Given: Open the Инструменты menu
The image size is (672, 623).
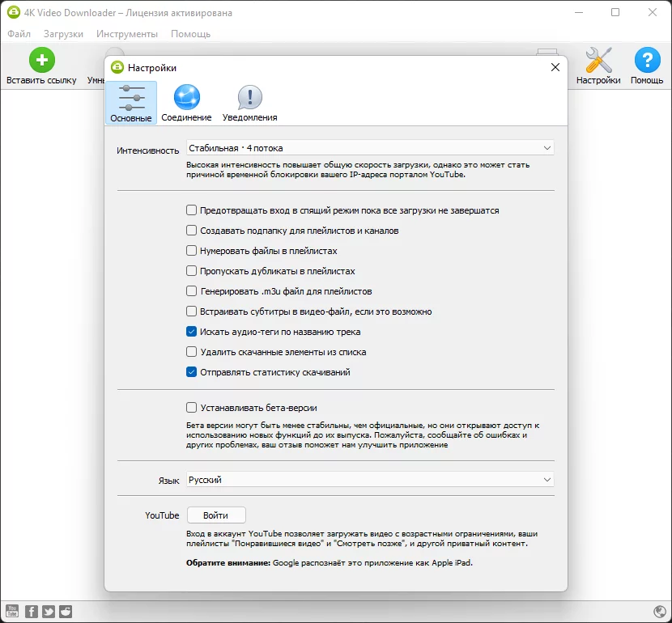Looking at the screenshot, I should point(127,34).
